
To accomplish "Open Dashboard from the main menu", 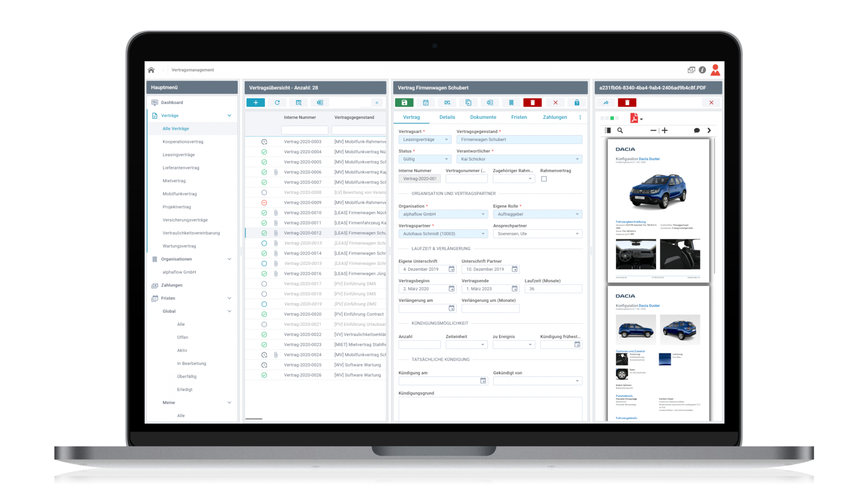I will click(x=172, y=103).
